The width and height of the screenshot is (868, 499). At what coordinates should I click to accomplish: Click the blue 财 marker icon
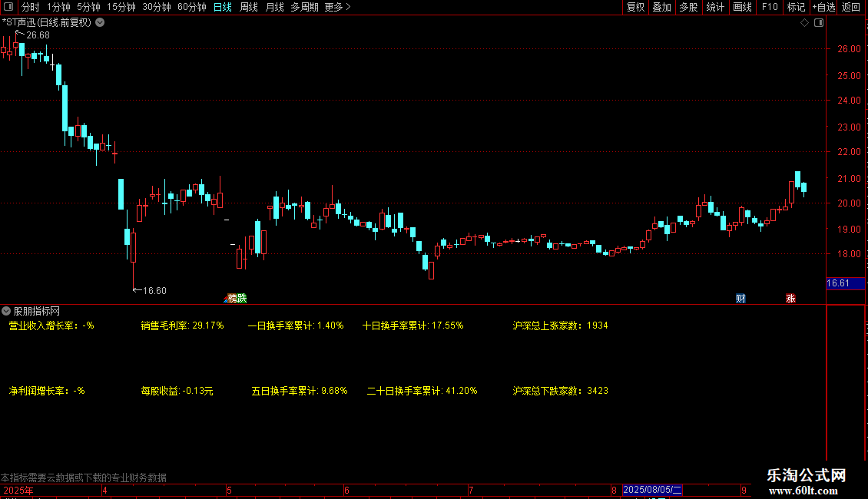point(740,298)
